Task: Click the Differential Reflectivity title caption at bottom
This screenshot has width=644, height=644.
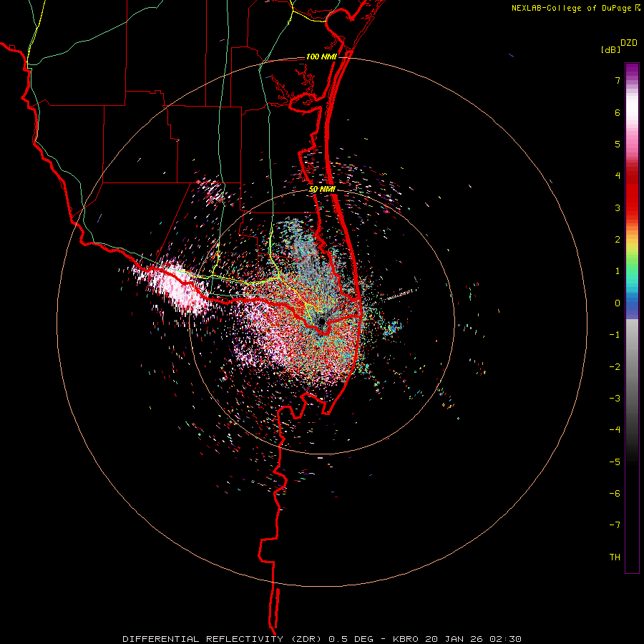Action: coord(322,639)
